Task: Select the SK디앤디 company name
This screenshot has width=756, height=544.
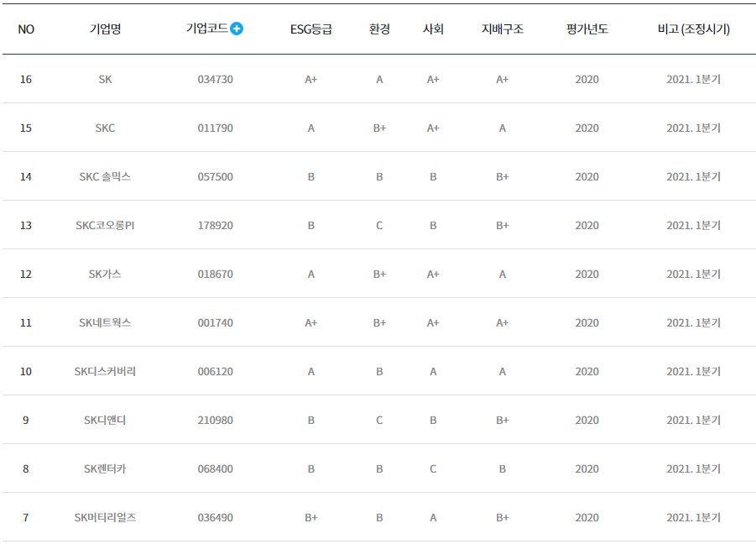Action: pyautogui.click(x=105, y=420)
